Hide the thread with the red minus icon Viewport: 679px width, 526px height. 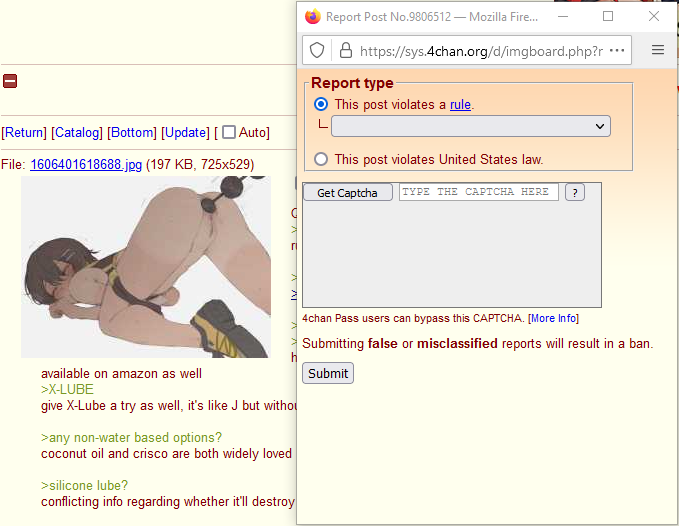coord(10,81)
